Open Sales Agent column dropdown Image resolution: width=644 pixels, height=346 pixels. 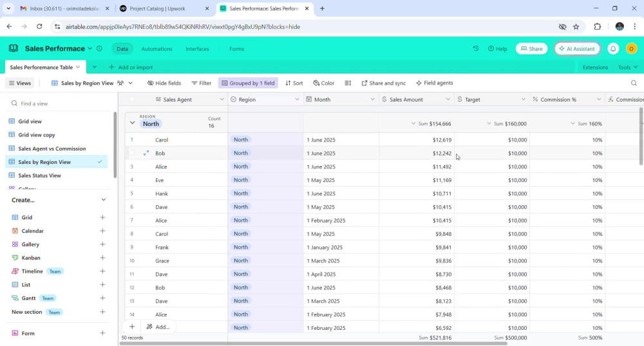pyautogui.click(x=222, y=99)
